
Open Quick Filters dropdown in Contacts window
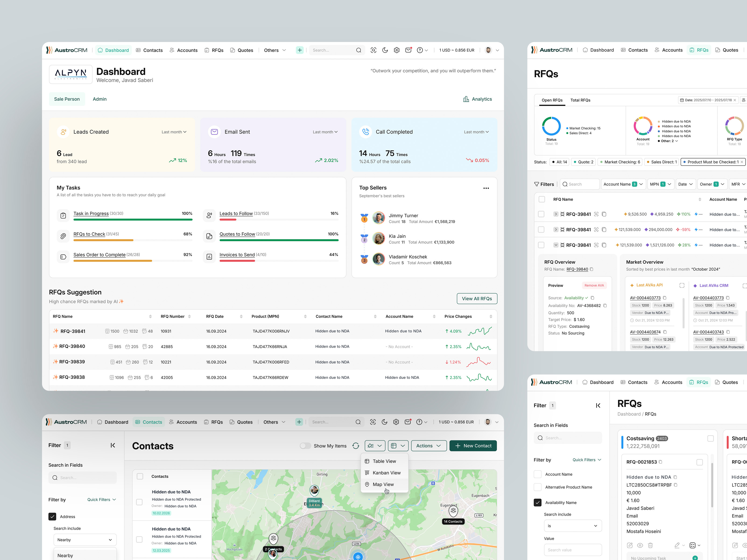(x=102, y=500)
